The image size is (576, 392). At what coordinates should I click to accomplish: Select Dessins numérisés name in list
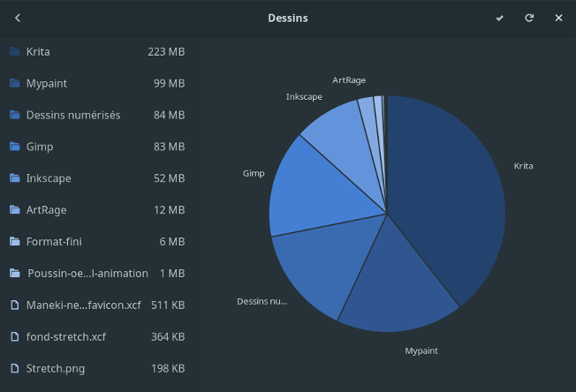coord(73,116)
